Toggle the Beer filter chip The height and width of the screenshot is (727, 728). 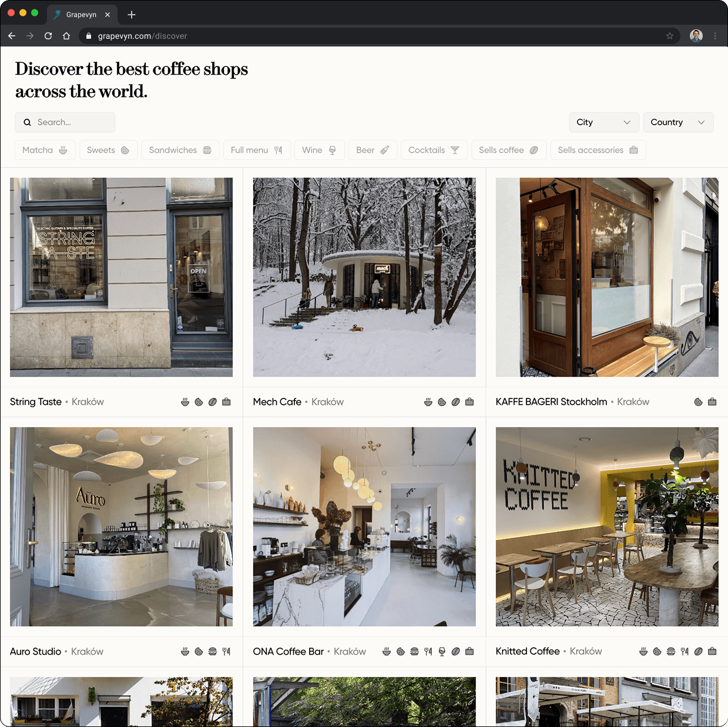point(373,150)
